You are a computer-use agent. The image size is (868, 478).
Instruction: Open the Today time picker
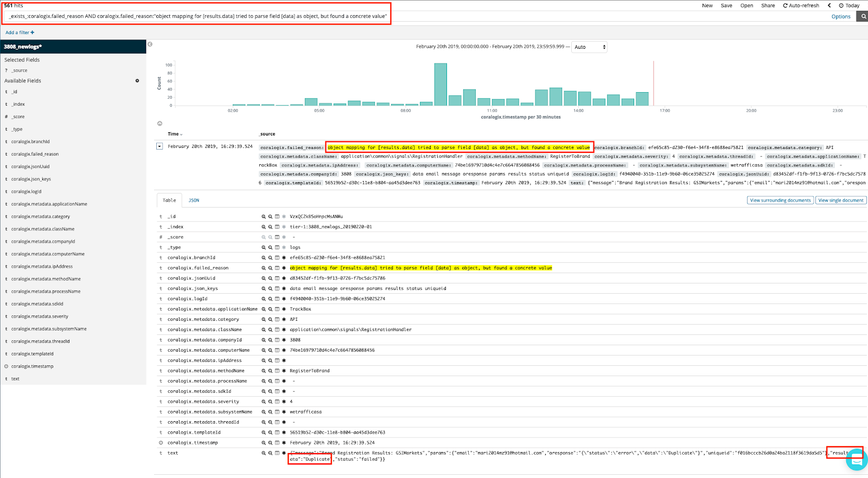pyautogui.click(x=849, y=5)
